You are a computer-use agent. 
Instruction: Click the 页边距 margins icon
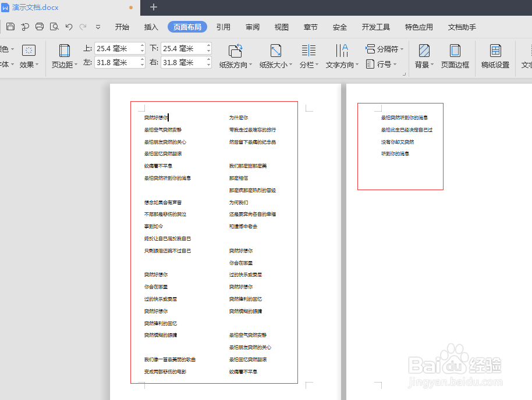click(x=64, y=51)
